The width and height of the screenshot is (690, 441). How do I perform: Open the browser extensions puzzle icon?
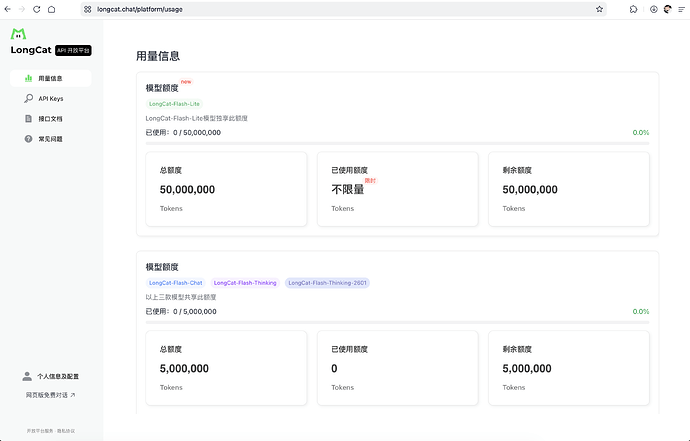633,9
